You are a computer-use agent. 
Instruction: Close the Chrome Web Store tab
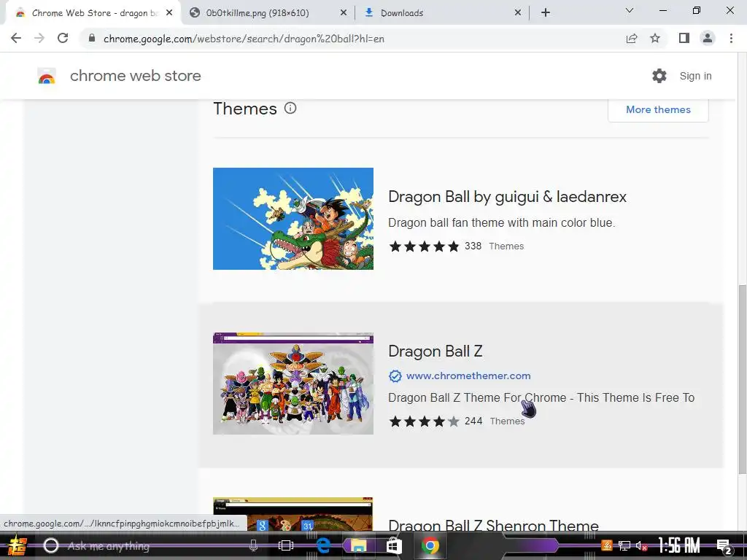[x=169, y=13]
